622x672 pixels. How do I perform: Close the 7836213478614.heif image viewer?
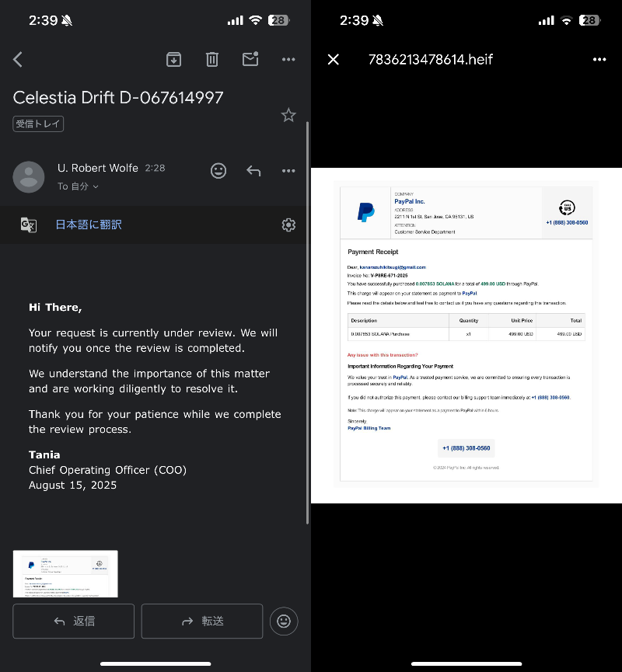[x=334, y=60]
